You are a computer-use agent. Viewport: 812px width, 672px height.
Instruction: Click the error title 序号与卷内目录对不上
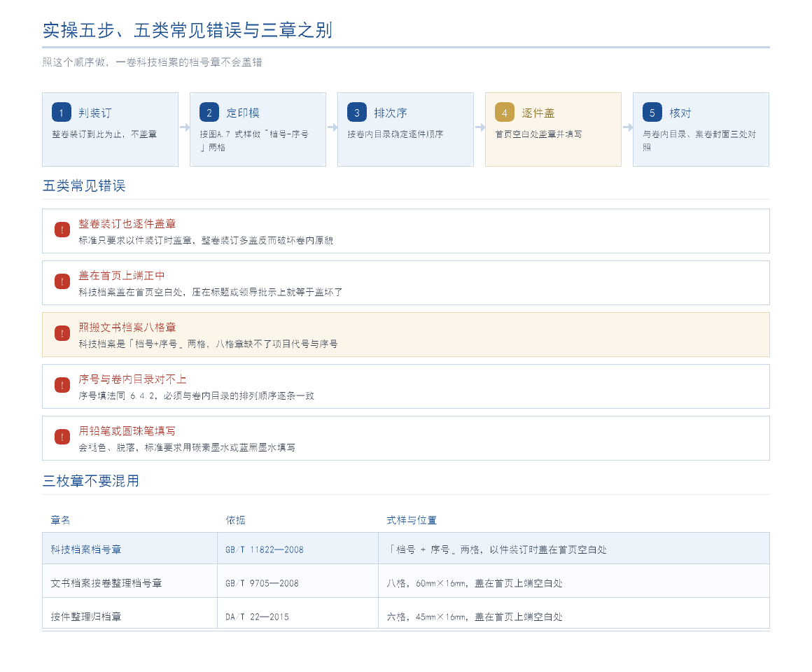pos(132,379)
